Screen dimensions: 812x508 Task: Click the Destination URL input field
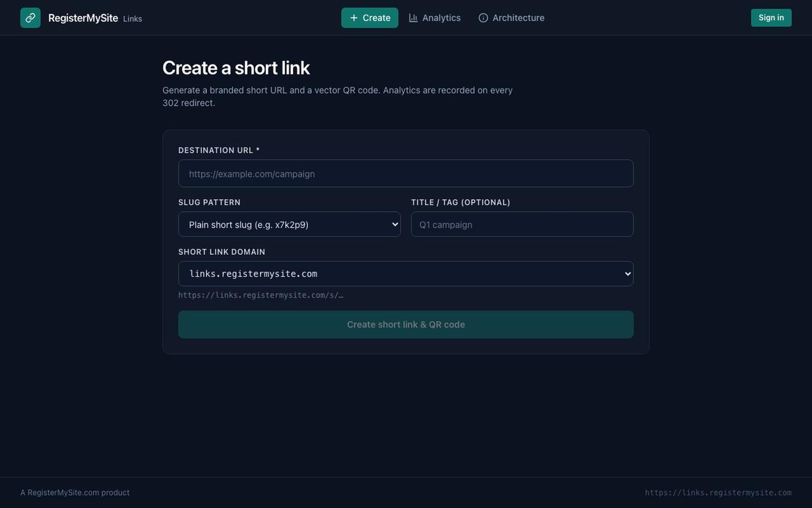coord(405,174)
